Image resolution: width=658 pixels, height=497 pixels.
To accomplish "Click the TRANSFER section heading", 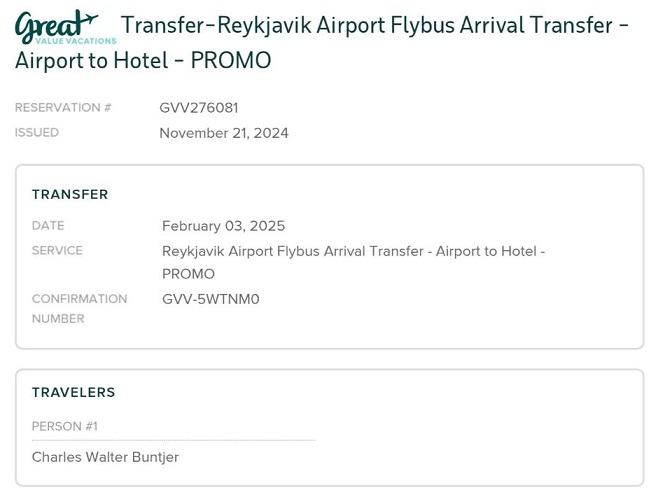I will point(70,194).
